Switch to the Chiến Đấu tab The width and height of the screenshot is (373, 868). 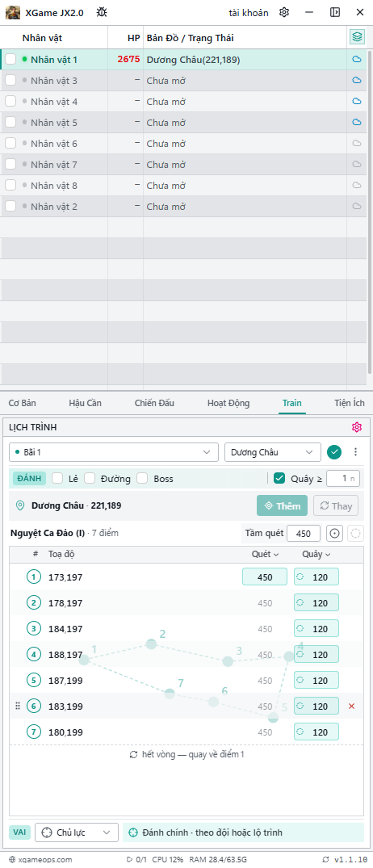click(x=154, y=403)
